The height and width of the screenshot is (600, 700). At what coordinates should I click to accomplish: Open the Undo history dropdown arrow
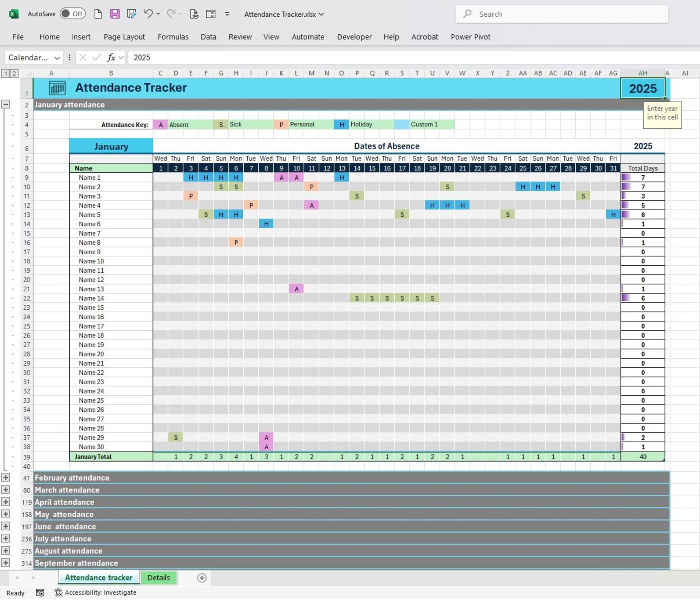point(158,14)
